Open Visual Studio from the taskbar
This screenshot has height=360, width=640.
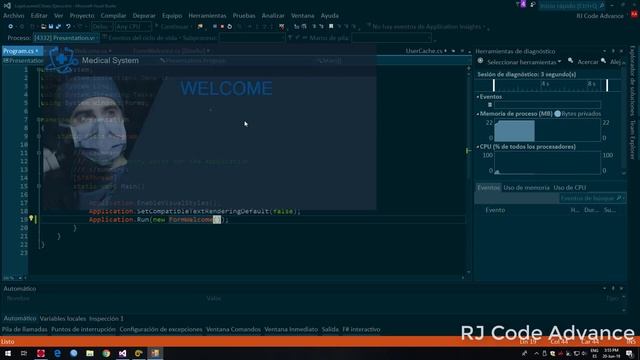click(x=122, y=353)
